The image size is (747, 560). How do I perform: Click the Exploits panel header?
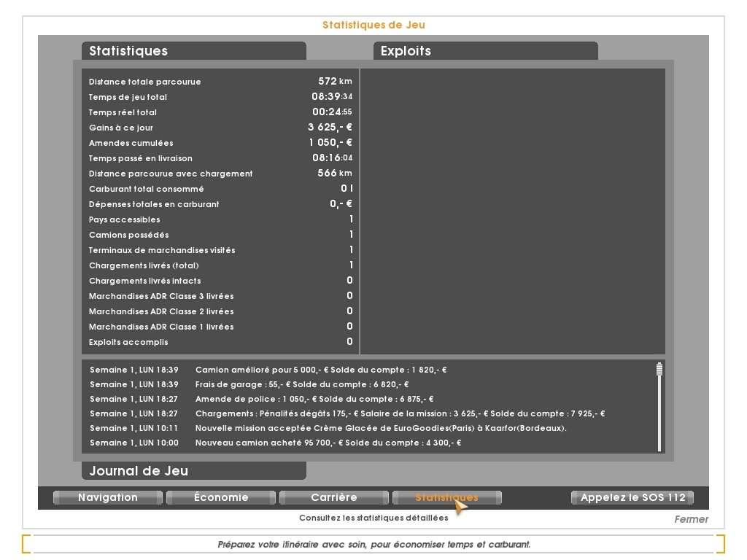coord(485,51)
